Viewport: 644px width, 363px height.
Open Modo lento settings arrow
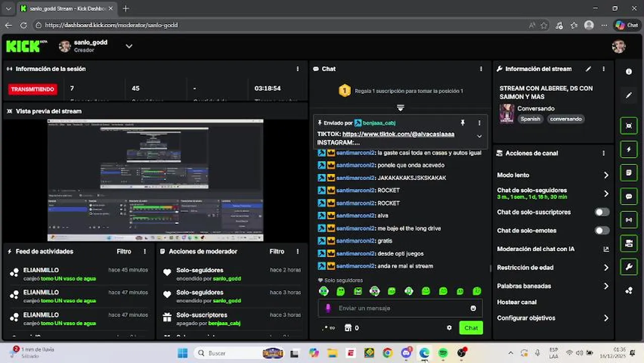point(606,175)
